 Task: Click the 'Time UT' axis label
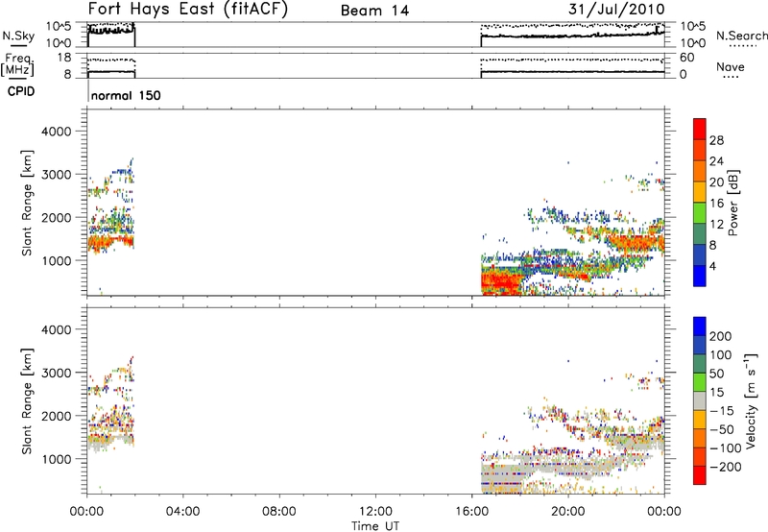click(x=375, y=526)
